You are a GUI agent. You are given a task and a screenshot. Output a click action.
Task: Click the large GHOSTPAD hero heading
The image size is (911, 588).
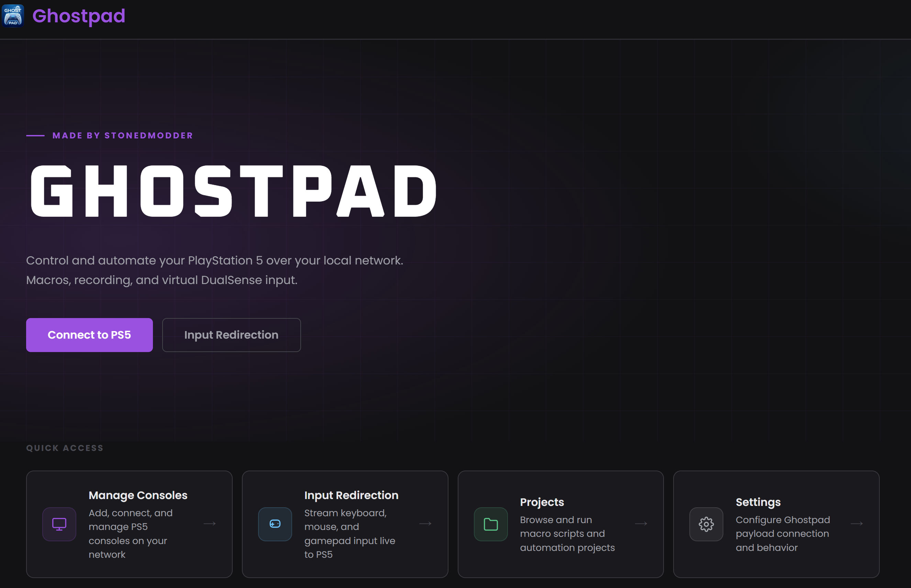[233, 191]
